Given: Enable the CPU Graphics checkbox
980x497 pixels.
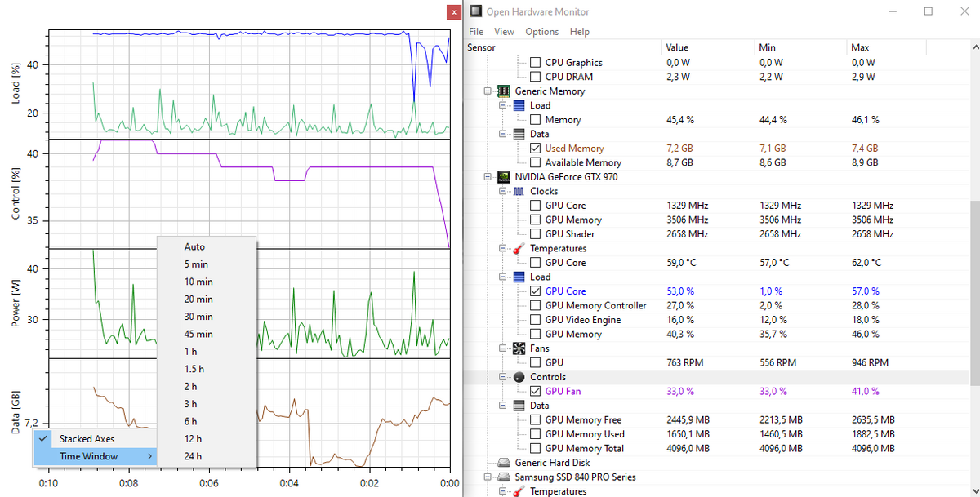Looking at the screenshot, I should (x=535, y=63).
